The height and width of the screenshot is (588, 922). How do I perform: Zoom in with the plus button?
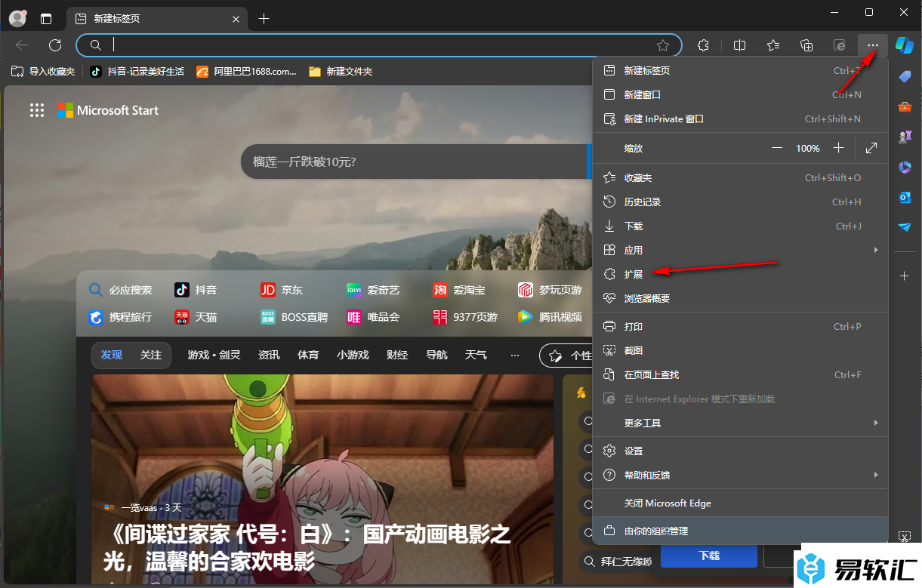pyautogui.click(x=838, y=148)
